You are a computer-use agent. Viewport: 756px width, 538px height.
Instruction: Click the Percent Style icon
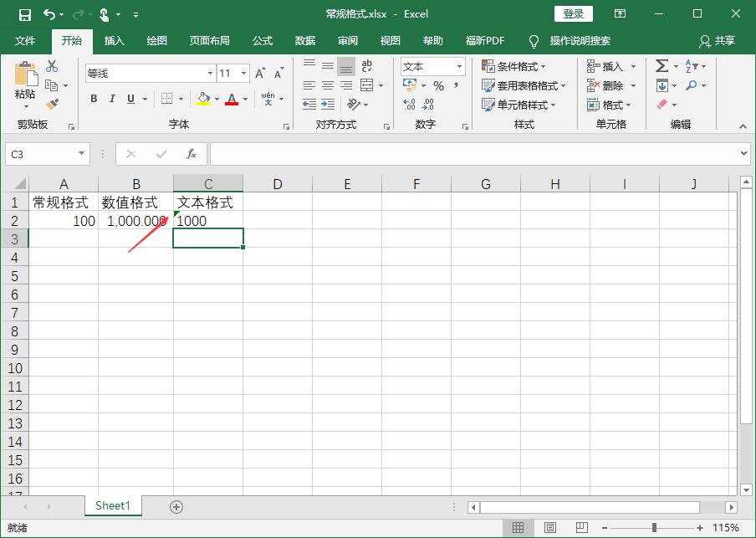(x=438, y=86)
